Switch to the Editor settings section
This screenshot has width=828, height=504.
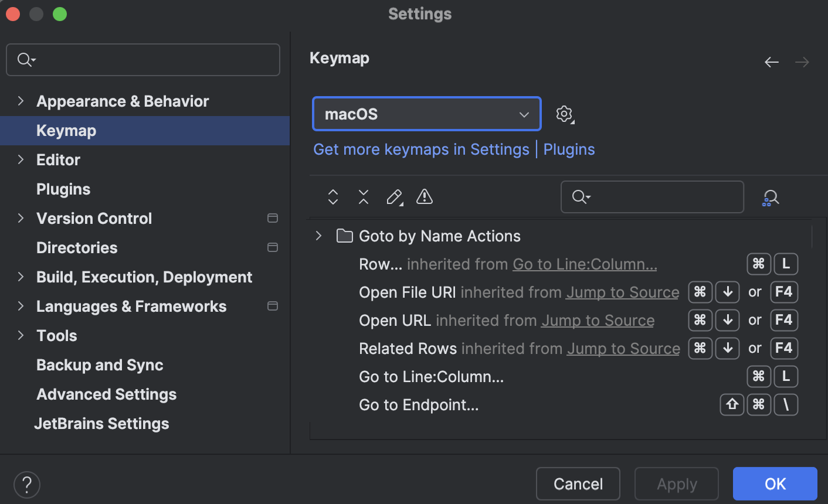[58, 159]
